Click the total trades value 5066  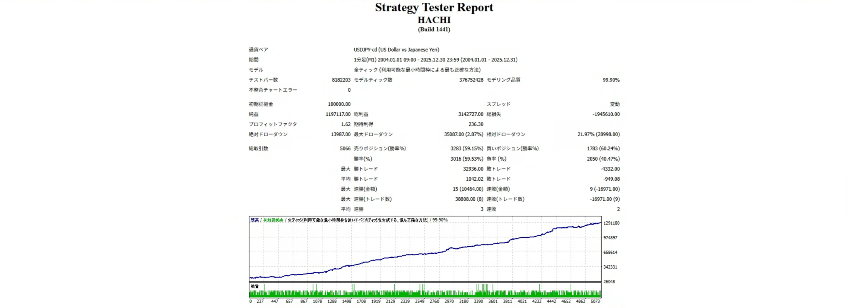pos(345,148)
